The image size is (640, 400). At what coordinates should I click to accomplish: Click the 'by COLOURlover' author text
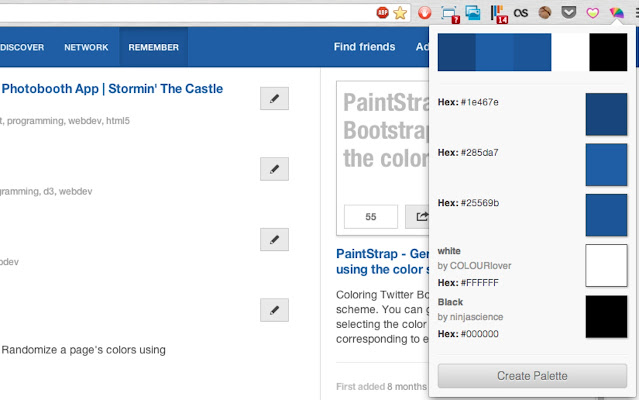coord(474,266)
